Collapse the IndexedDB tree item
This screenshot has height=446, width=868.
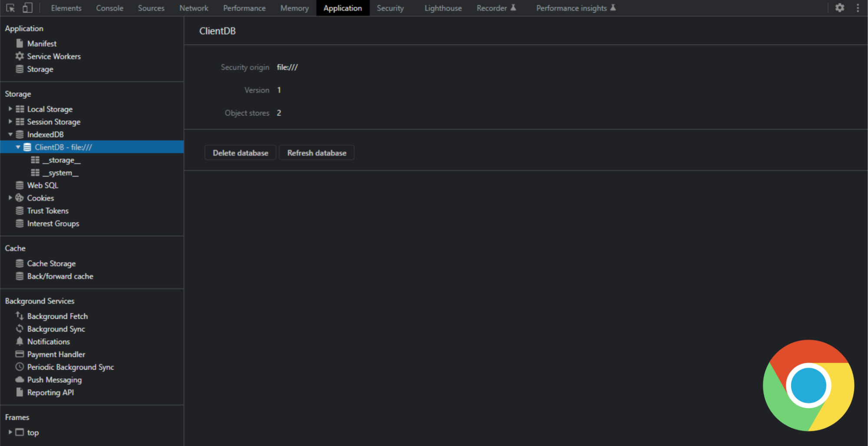(x=10, y=134)
